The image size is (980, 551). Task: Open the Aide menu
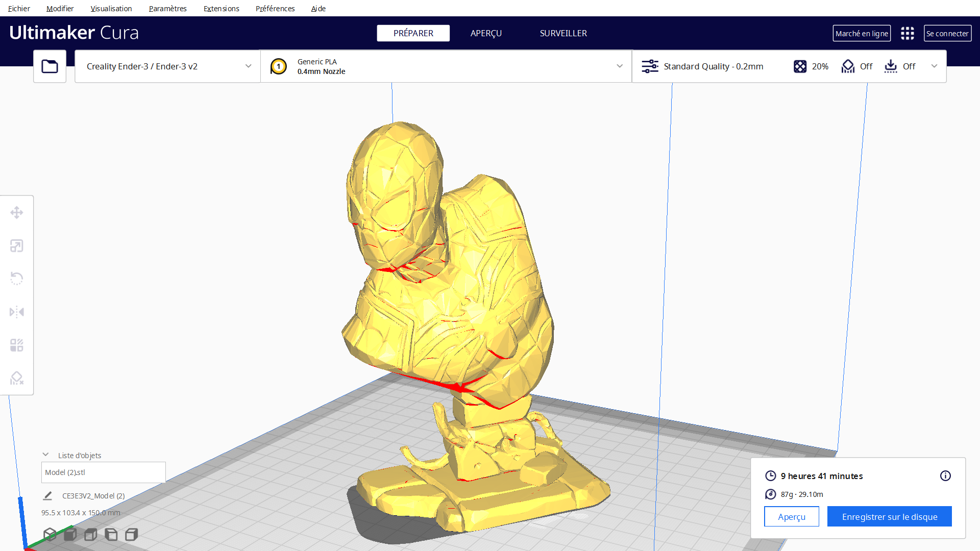(318, 8)
